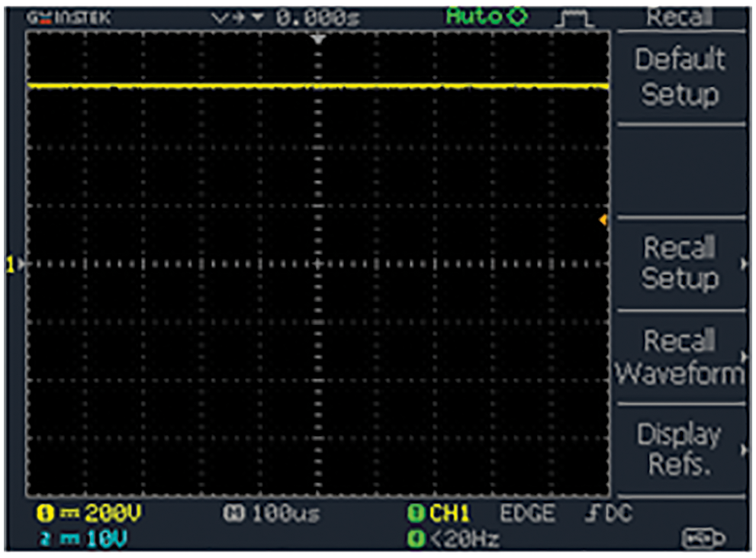Click the orange trigger level arrow
Viewport: 756px width, 558px height.
(x=603, y=221)
